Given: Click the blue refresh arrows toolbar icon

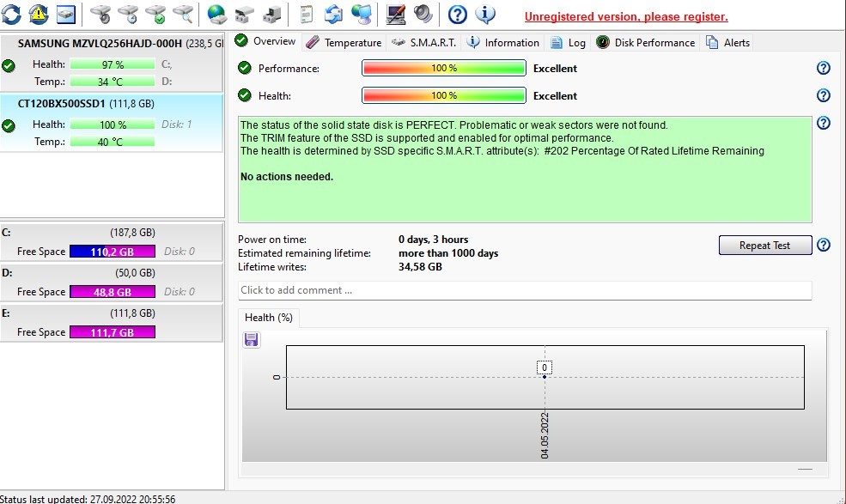Looking at the screenshot, I should (x=11, y=15).
